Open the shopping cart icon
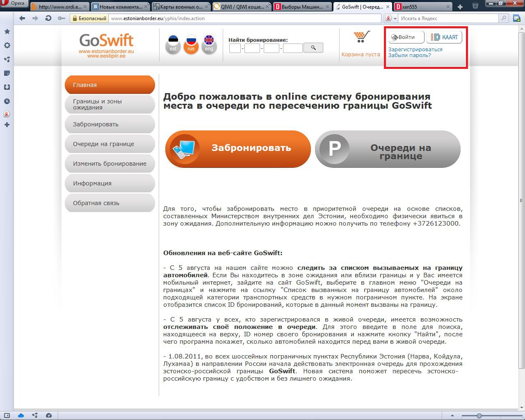Image resolution: width=525 pixels, height=420 pixels. 361,37
